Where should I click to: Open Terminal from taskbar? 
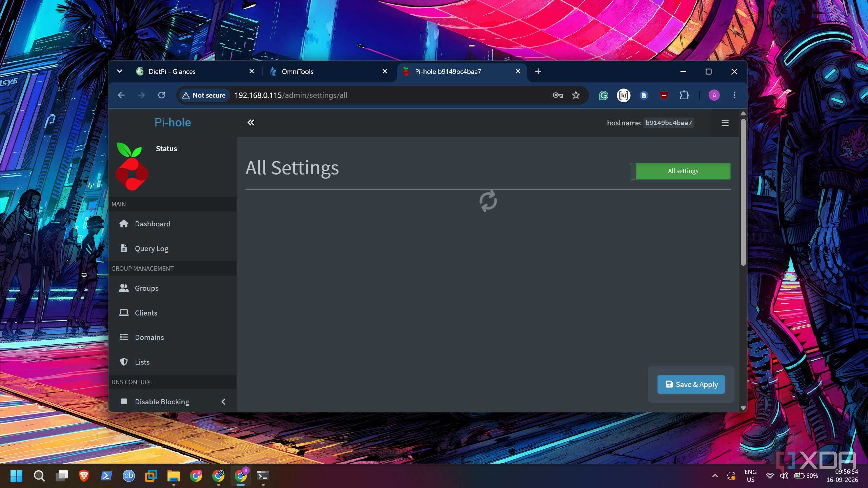point(263,476)
